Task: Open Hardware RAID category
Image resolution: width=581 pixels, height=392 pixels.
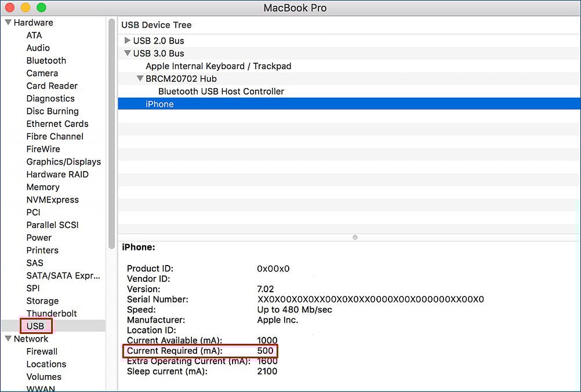Action: click(x=57, y=174)
